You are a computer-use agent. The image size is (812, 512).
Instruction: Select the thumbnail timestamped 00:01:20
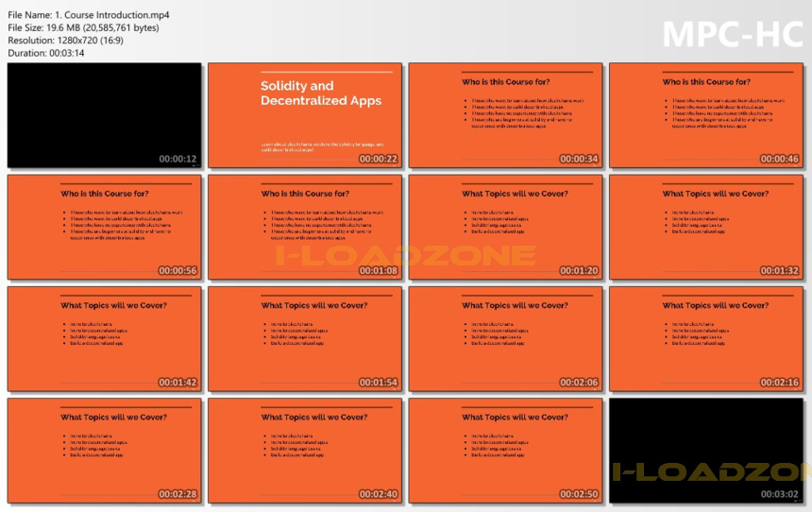pyautogui.click(x=505, y=228)
